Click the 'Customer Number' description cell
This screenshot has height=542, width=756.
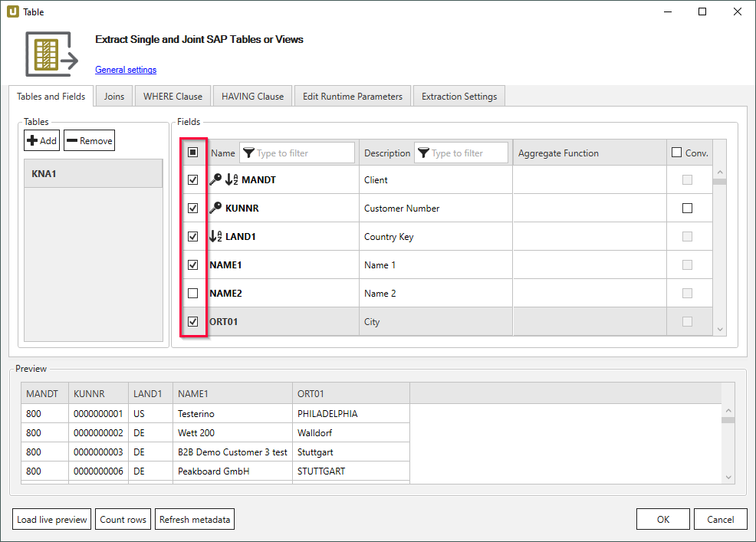pos(436,209)
